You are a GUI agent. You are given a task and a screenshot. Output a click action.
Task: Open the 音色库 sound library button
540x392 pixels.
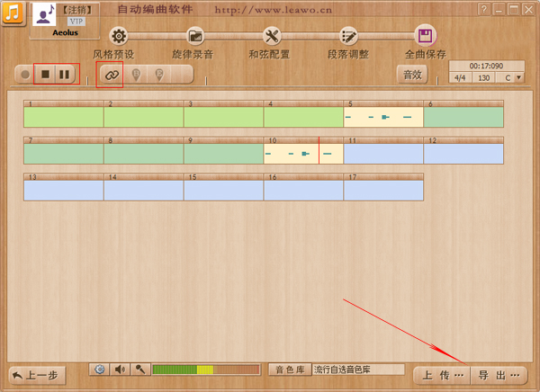pyautogui.click(x=290, y=370)
